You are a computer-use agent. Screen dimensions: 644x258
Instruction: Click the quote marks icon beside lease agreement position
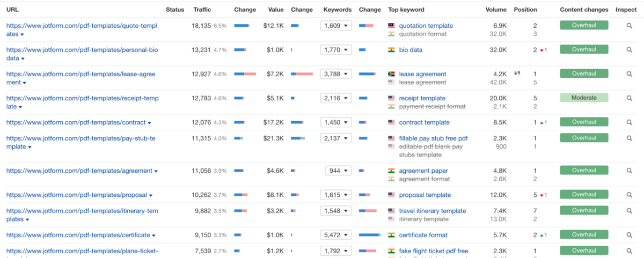pyautogui.click(x=517, y=73)
